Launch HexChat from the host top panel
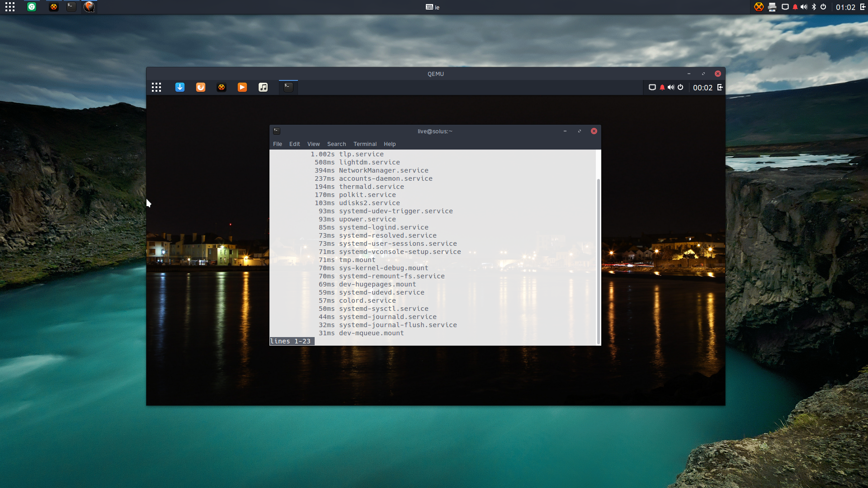 tap(54, 7)
